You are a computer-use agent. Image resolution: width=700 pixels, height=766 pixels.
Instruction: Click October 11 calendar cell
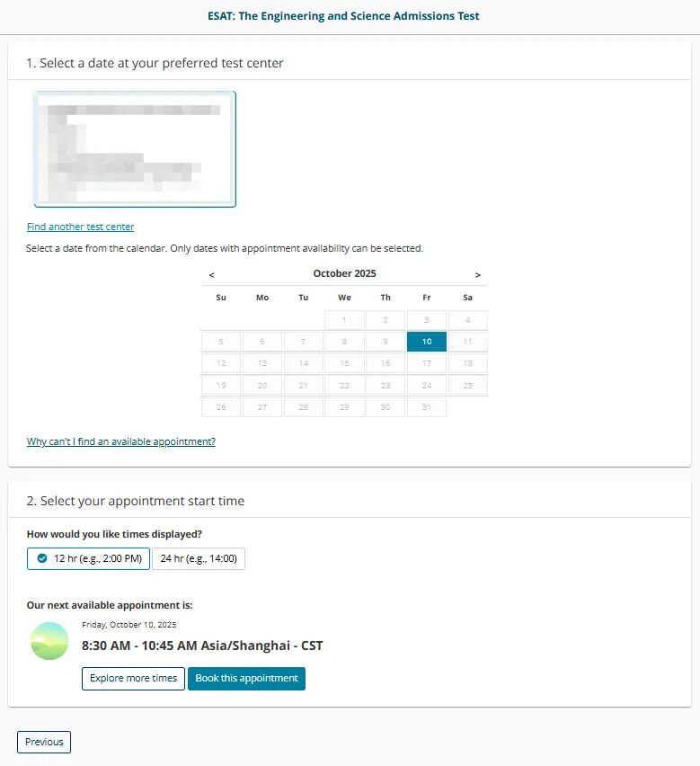pyautogui.click(x=467, y=342)
